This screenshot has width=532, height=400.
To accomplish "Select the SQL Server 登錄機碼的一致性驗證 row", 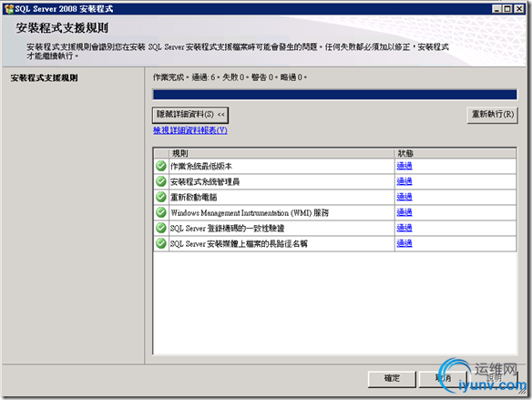I will tap(335, 229).
